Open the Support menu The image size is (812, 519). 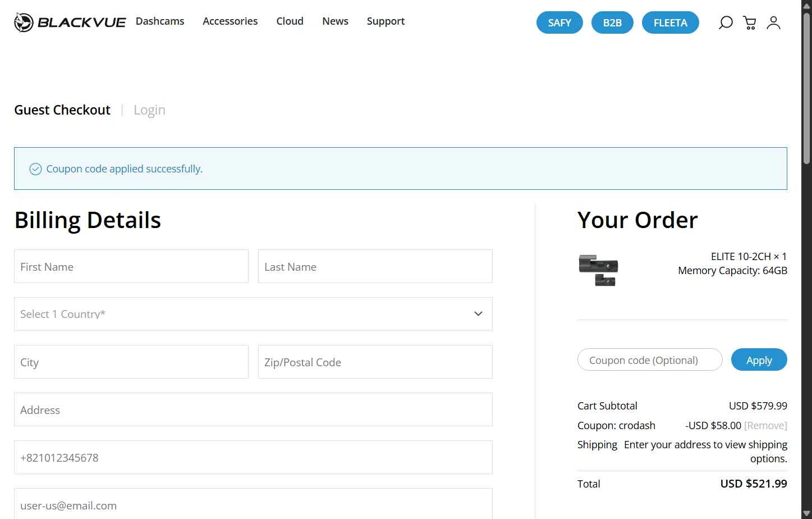[x=386, y=21]
